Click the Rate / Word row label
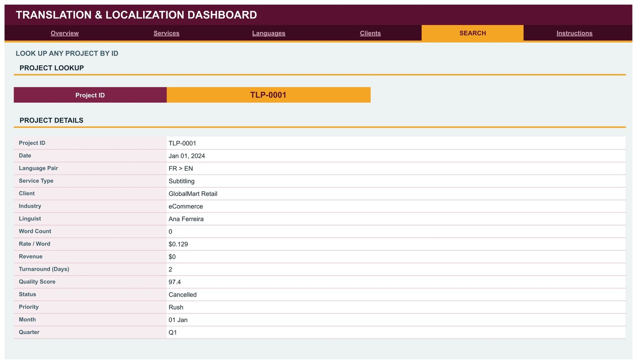The height and width of the screenshot is (364, 637). click(x=35, y=244)
